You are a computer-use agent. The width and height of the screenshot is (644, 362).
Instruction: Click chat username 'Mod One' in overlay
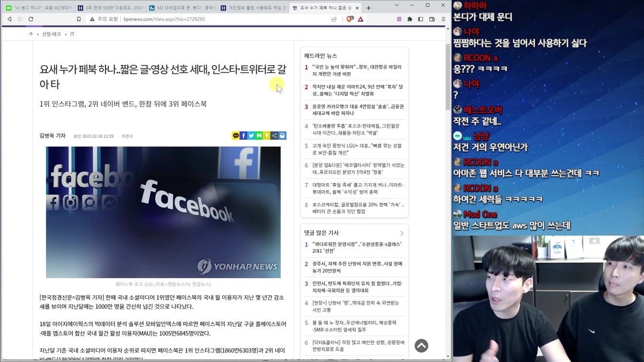point(480,214)
